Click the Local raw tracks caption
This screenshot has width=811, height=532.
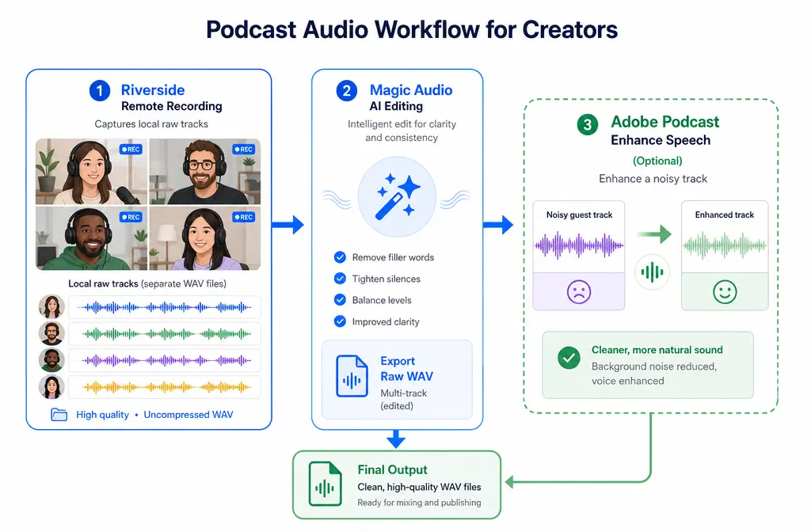pyautogui.click(x=147, y=284)
